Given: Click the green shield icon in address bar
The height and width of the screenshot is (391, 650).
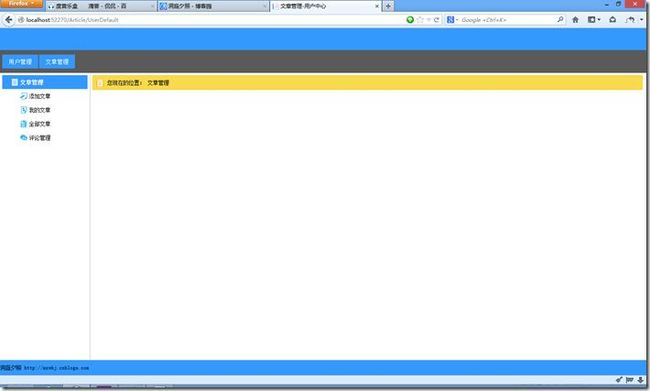Looking at the screenshot, I should 410,19.
